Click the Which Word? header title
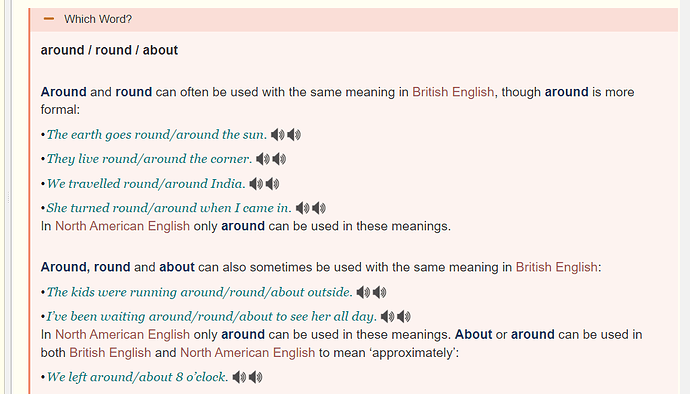Viewport: 690px width, 394px height. click(x=98, y=19)
